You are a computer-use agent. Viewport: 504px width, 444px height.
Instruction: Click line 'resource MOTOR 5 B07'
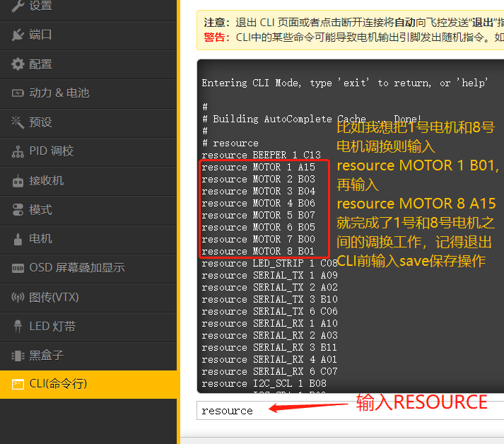tap(259, 215)
